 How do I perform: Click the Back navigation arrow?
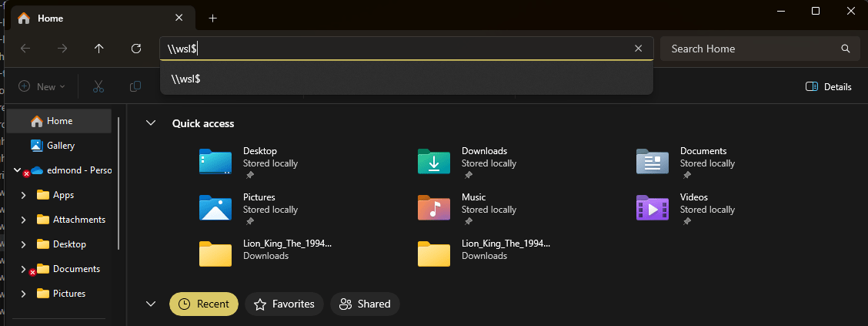click(25, 49)
